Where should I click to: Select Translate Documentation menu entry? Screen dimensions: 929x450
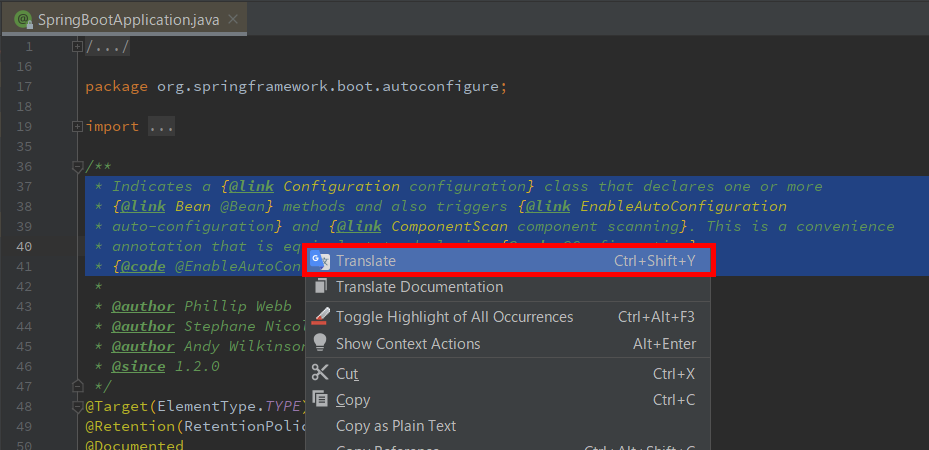pos(508,287)
